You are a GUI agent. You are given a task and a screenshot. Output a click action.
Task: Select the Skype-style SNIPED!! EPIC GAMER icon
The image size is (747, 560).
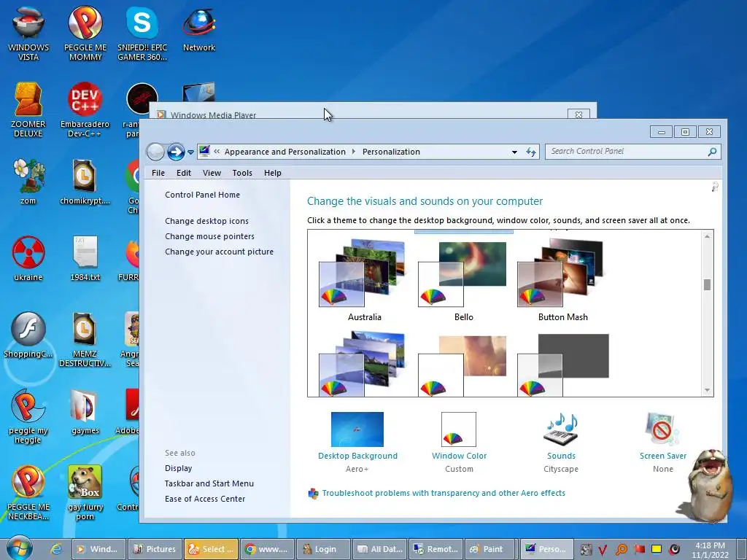142,32
